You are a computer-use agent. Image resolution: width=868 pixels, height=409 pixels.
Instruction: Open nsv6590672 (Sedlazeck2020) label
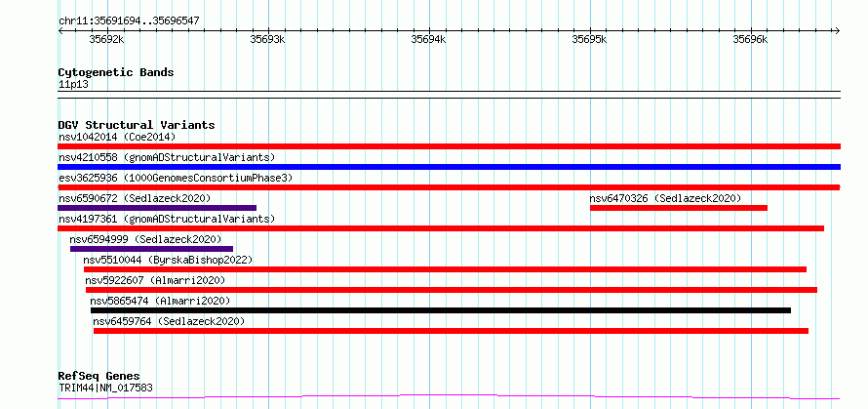[x=135, y=198]
